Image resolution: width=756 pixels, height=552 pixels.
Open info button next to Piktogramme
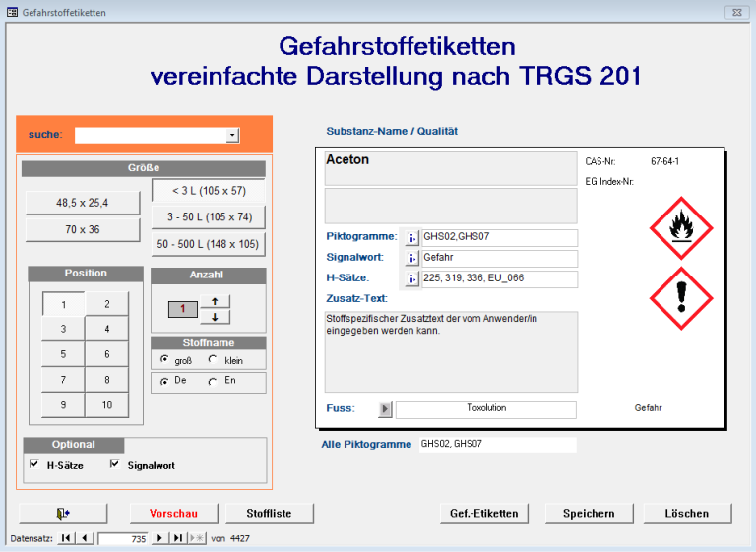[412, 238]
